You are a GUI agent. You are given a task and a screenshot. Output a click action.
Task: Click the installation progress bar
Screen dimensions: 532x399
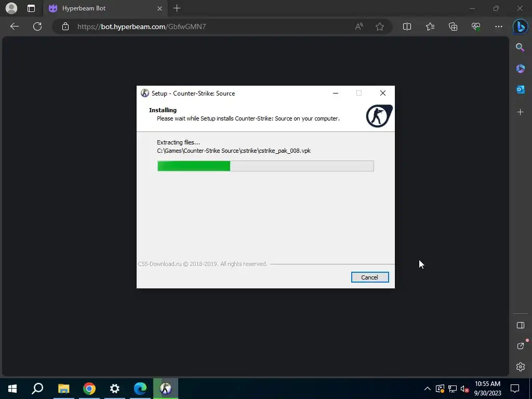pos(265,166)
